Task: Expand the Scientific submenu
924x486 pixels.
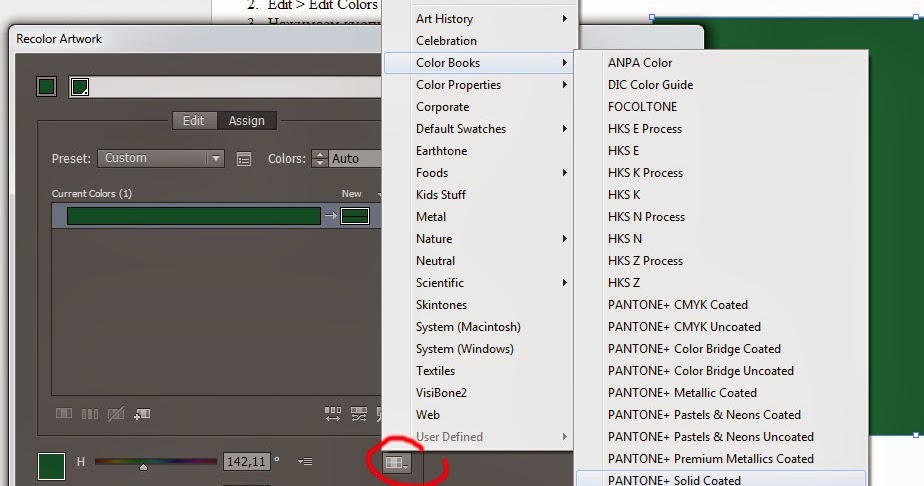Action: tap(478, 283)
